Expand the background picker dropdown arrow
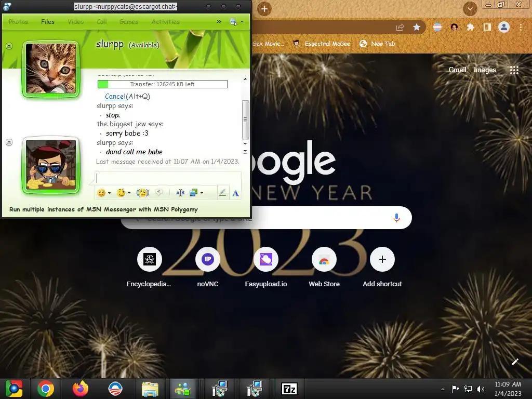This screenshot has height=399, width=532. tap(202, 193)
